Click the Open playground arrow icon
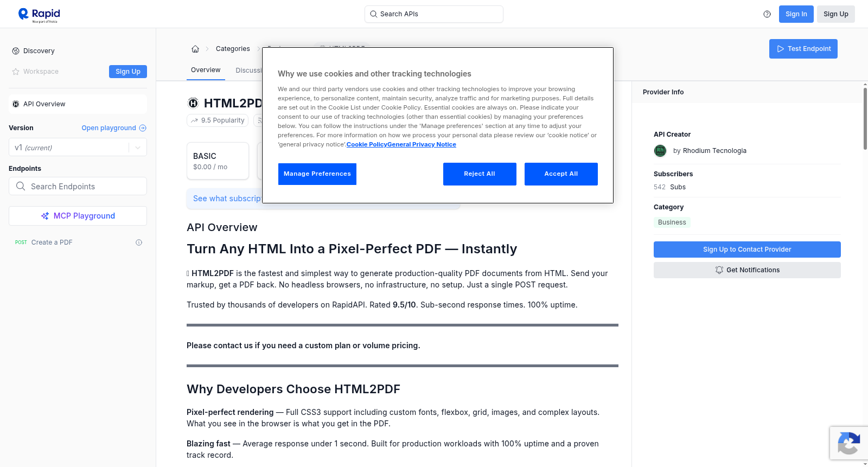This screenshot has height=467, width=868. click(143, 128)
